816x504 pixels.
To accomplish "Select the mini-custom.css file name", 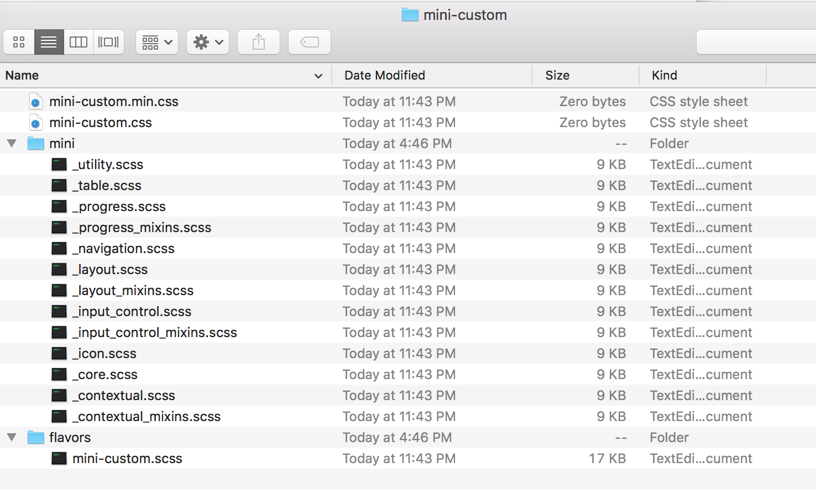I will point(101,123).
